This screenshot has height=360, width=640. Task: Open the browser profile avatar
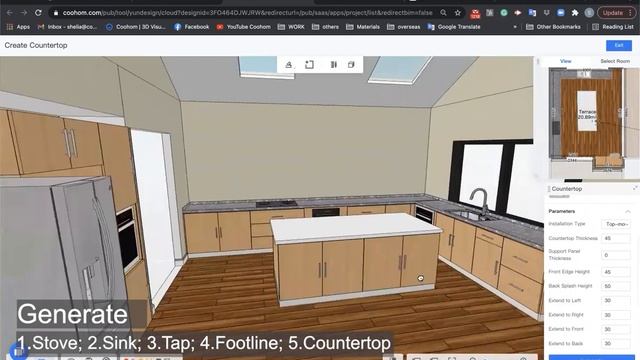pyautogui.click(x=589, y=13)
